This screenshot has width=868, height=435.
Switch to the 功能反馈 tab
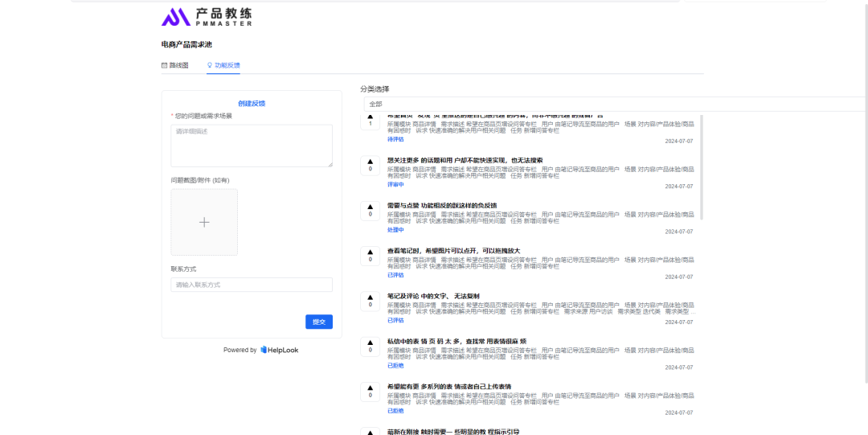point(223,65)
